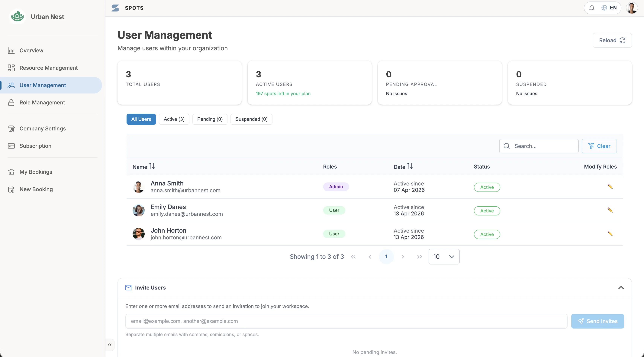Edit John Horton's roles with pencil icon
The image size is (644, 357).
(x=610, y=234)
